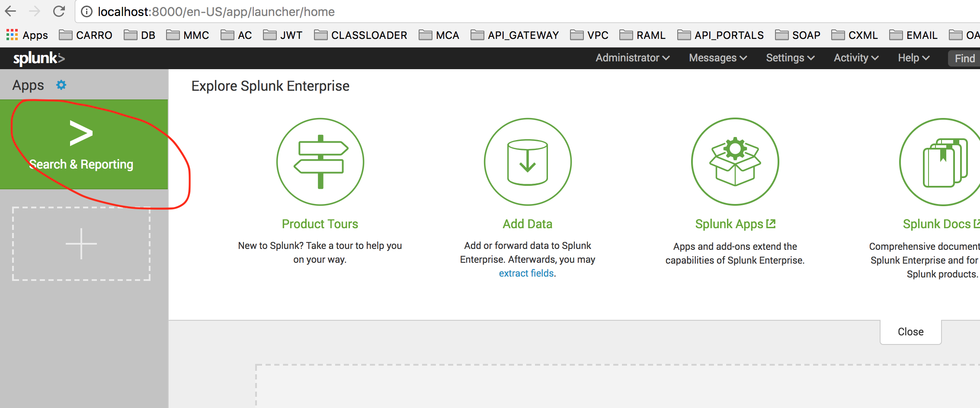Open the CLASSLOADER bookmarks folder

pos(361,35)
